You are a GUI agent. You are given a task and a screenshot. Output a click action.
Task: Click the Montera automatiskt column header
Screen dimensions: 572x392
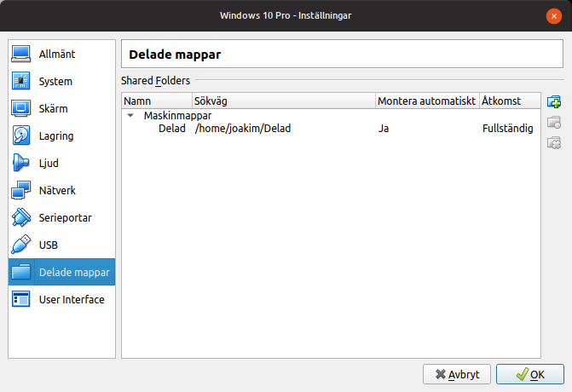coord(427,101)
